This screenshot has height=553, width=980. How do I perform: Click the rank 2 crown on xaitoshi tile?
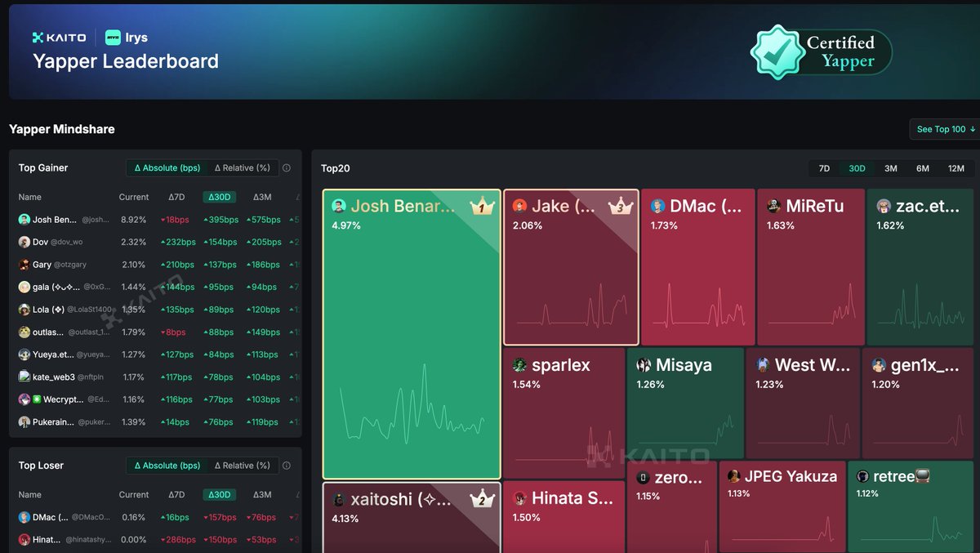click(x=483, y=498)
